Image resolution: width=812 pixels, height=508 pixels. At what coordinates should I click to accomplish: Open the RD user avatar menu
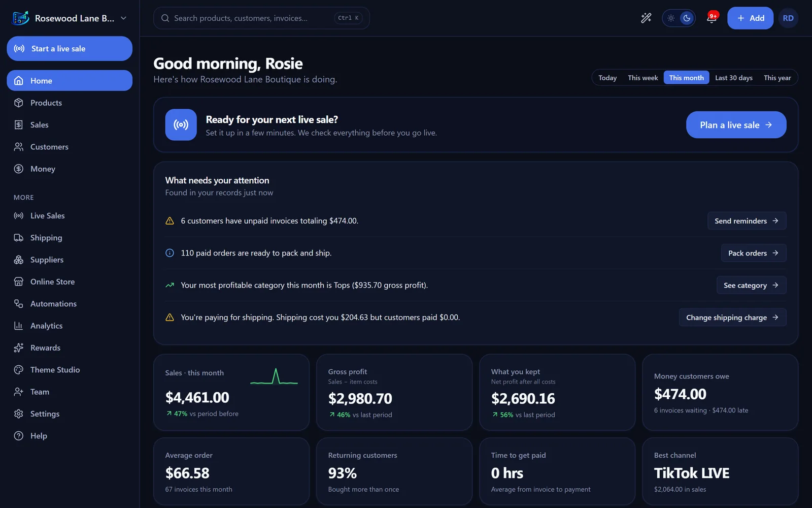click(788, 18)
